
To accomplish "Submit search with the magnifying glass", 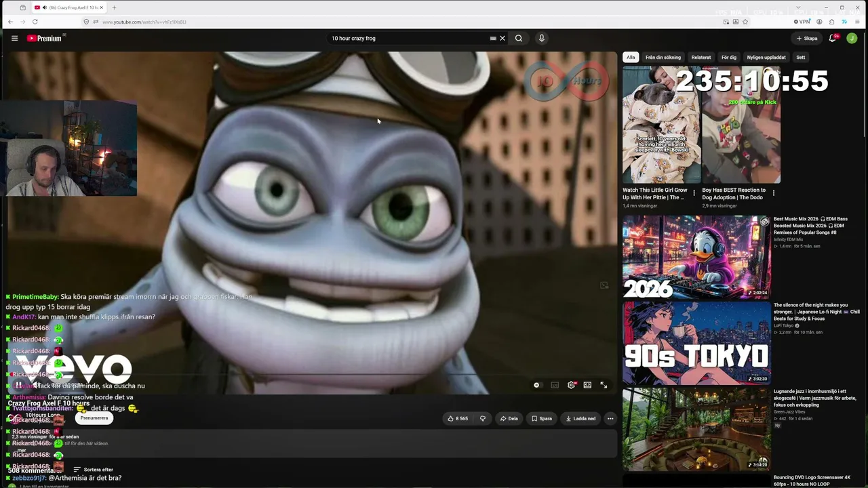I will [519, 38].
